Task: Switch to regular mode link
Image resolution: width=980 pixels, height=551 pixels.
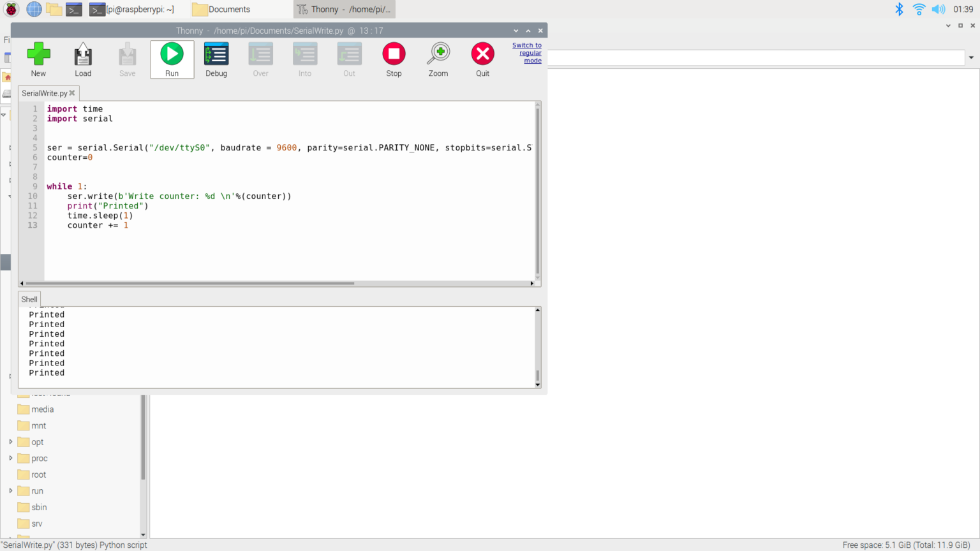Action: coord(527,53)
